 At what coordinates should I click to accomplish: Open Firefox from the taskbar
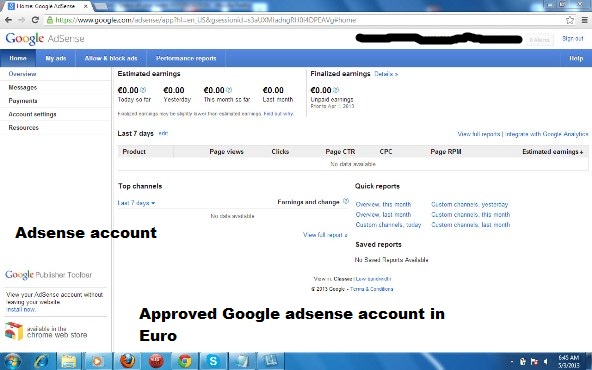127,361
